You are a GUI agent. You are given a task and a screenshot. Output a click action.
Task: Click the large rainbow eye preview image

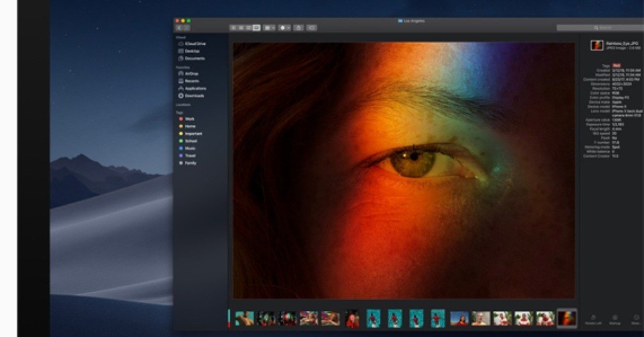coord(404,171)
